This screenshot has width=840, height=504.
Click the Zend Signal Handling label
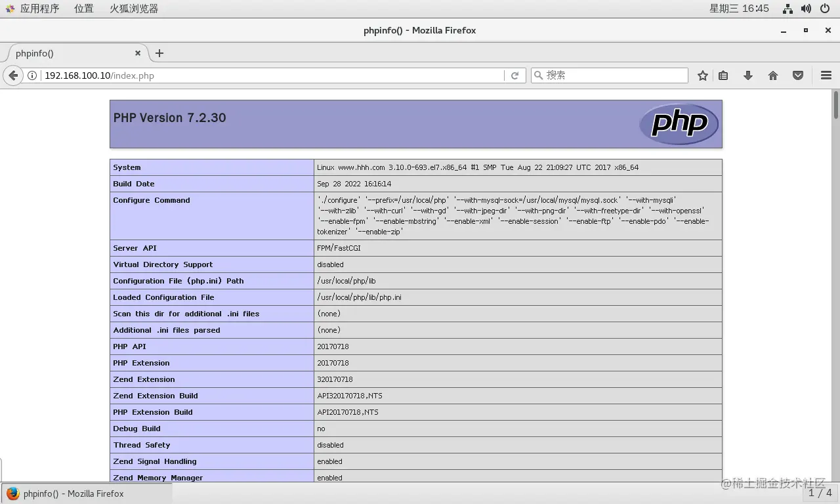click(x=155, y=461)
